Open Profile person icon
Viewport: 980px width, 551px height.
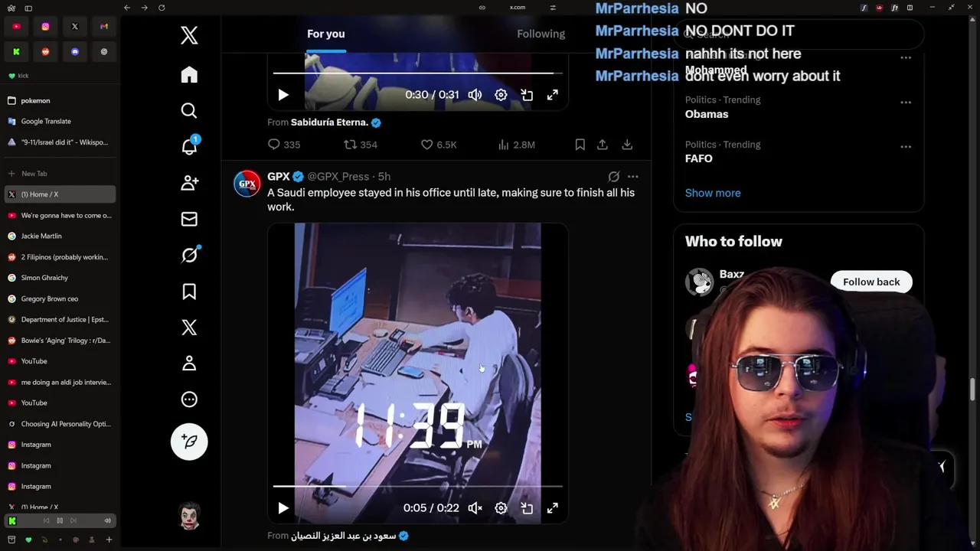pos(189,364)
